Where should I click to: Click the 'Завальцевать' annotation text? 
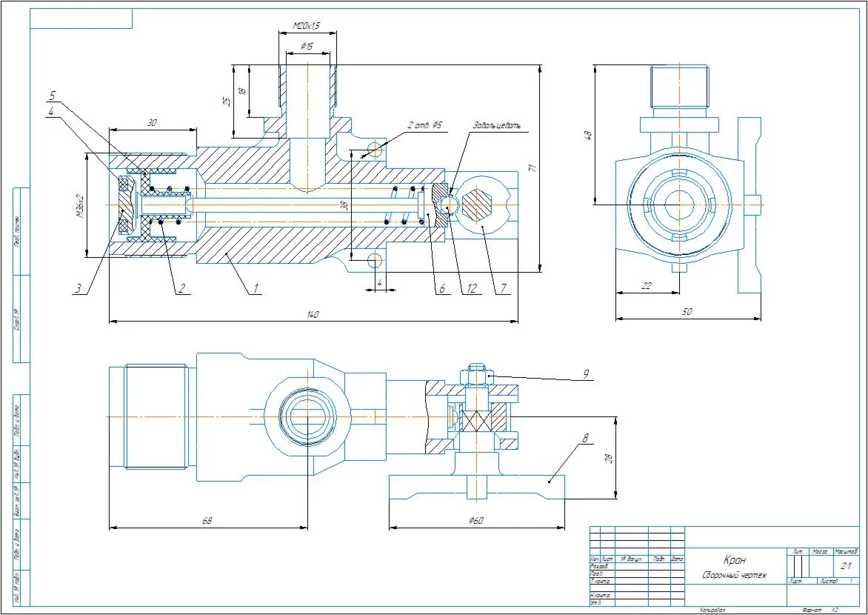coord(496,126)
